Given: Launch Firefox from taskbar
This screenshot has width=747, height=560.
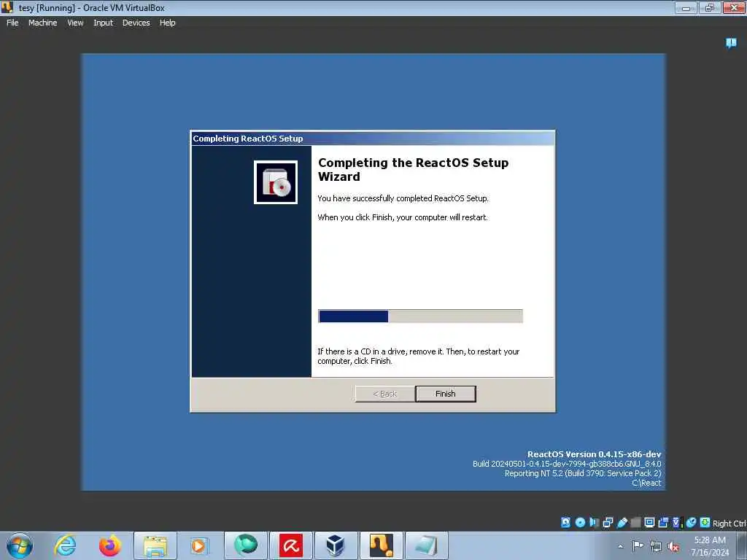Looking at the screenshot, I should [x=109, y=545].
